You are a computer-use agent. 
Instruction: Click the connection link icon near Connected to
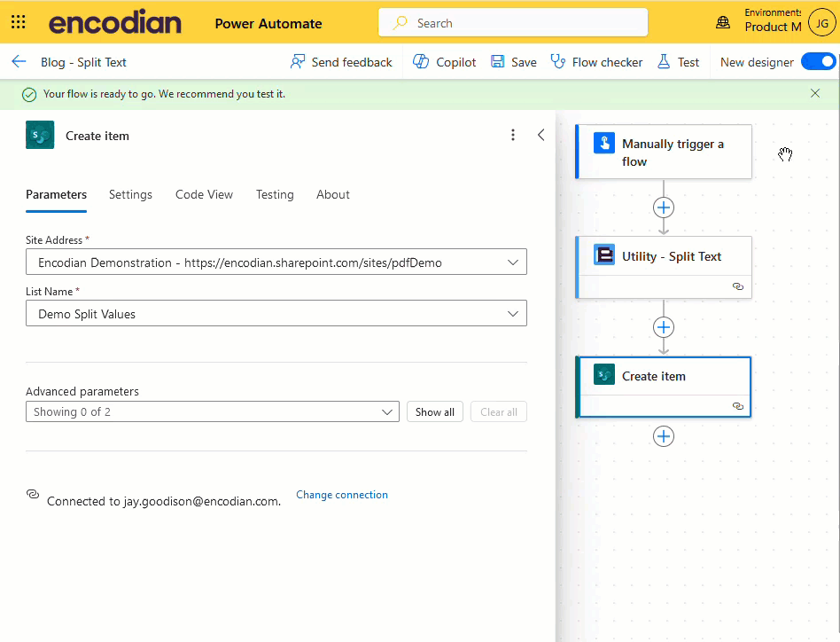33,494
